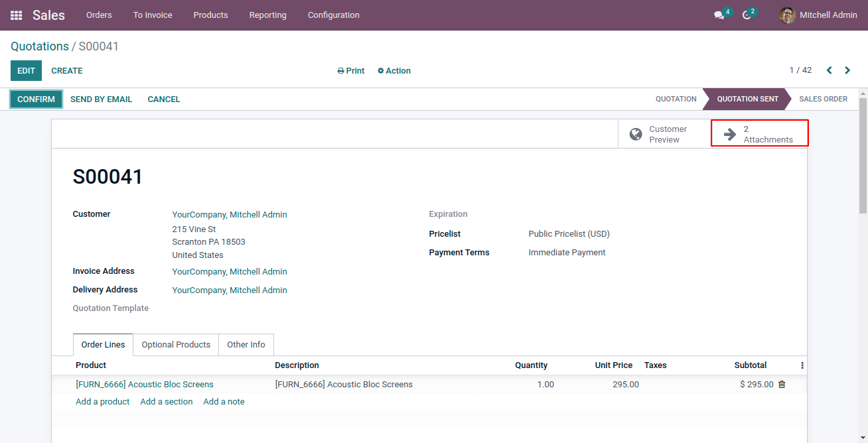
Task: Open the To Invoice menu
Action: coord(153,15)
